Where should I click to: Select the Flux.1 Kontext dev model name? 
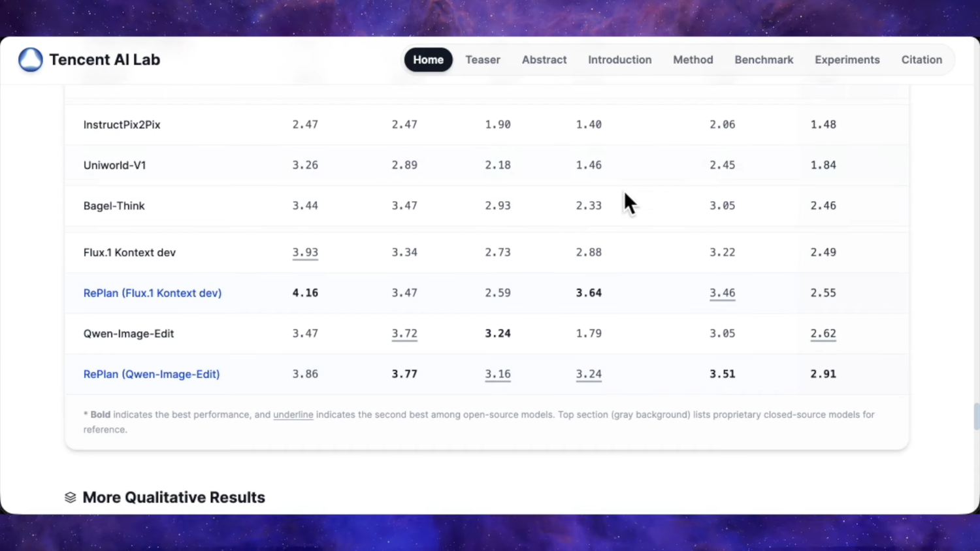[x=129, y=253]
